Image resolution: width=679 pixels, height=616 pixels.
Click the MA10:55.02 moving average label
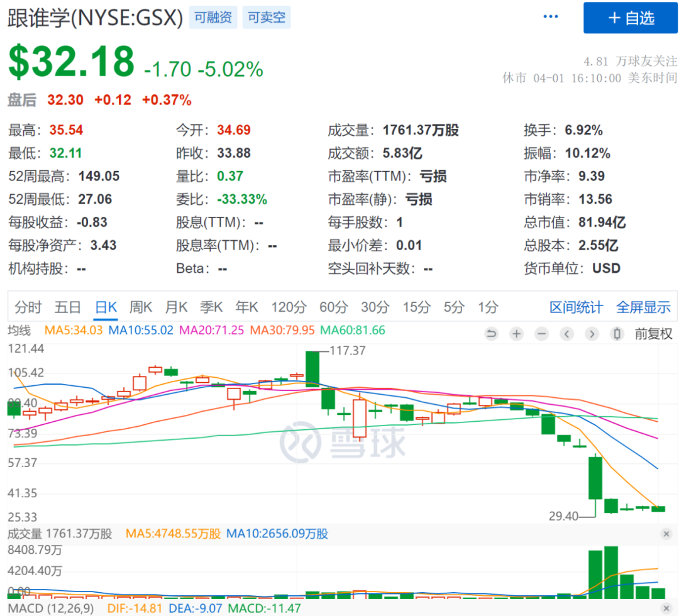click(141, 330)
